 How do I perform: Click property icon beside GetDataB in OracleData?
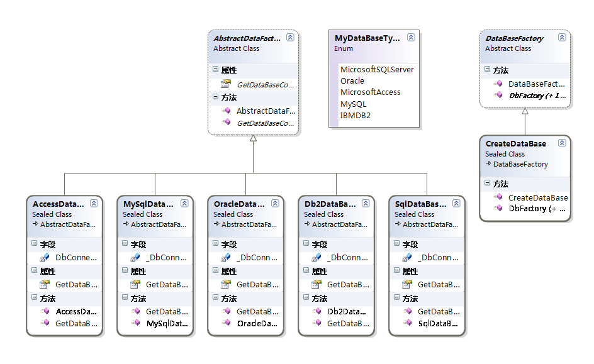226,284
